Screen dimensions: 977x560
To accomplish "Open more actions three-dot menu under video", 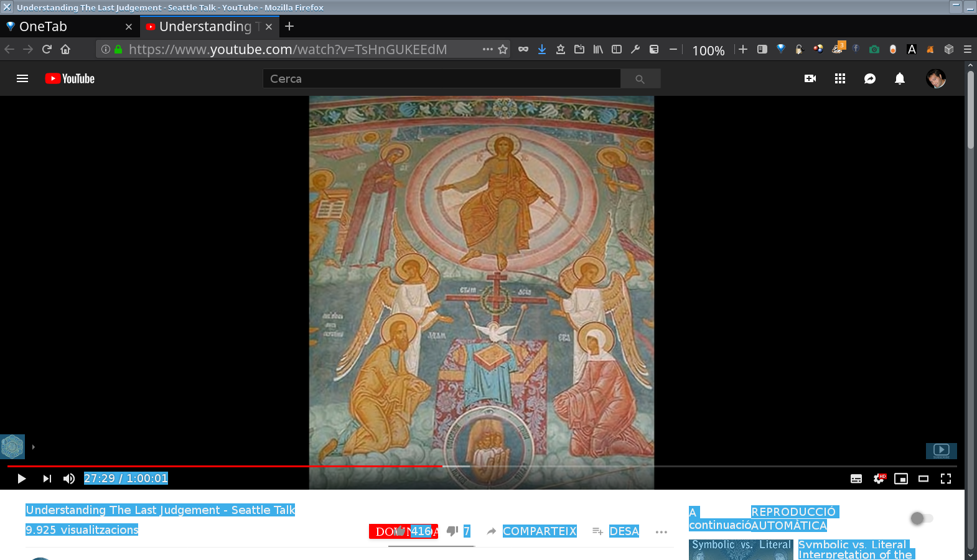I will 661,532.
